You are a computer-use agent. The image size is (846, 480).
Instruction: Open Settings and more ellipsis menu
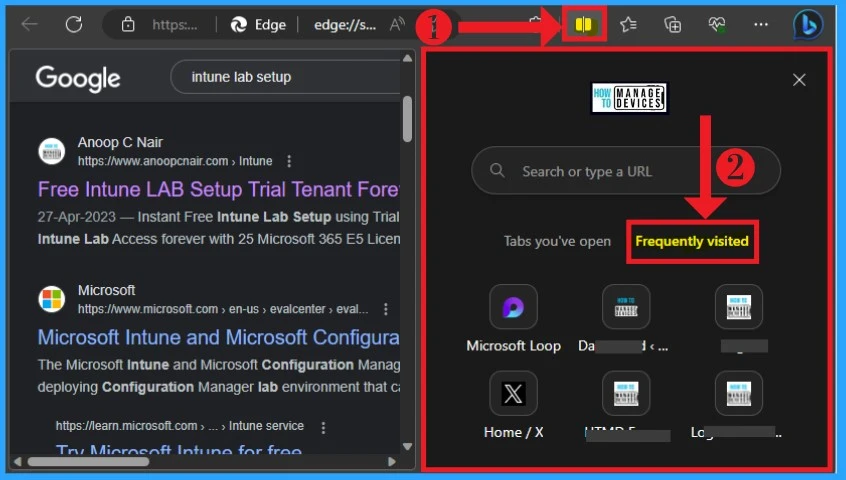tap(761, 24)
